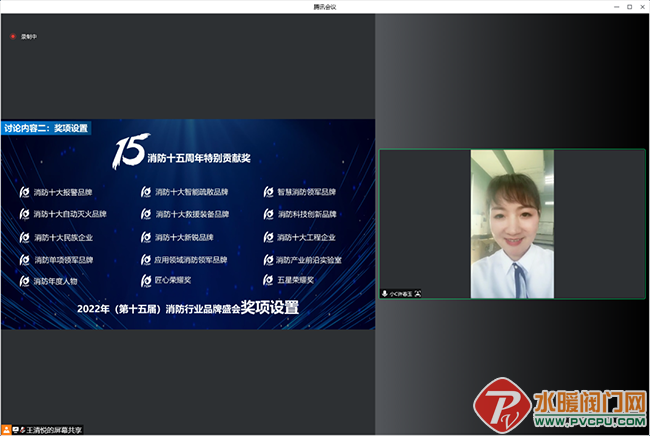Click the 录制中 recording status label
The height and width of the screenshot is (436, 650).
[x=29, y=36]
